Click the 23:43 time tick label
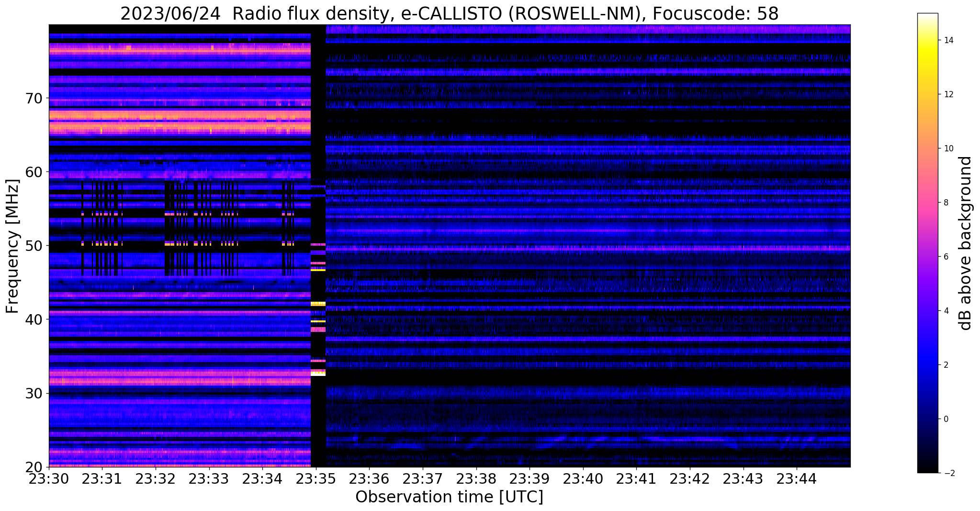Screen dimensions: 980x511 point(743,478)
